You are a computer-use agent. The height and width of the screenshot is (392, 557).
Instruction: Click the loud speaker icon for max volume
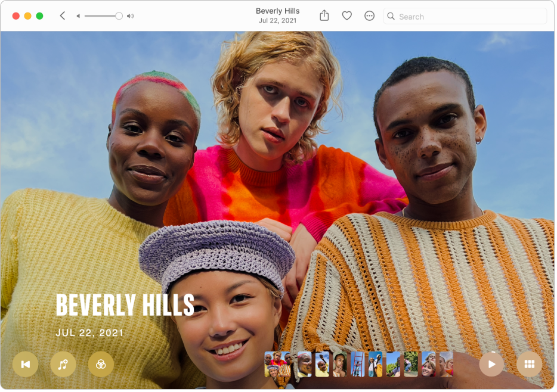(x=131, y=16)
